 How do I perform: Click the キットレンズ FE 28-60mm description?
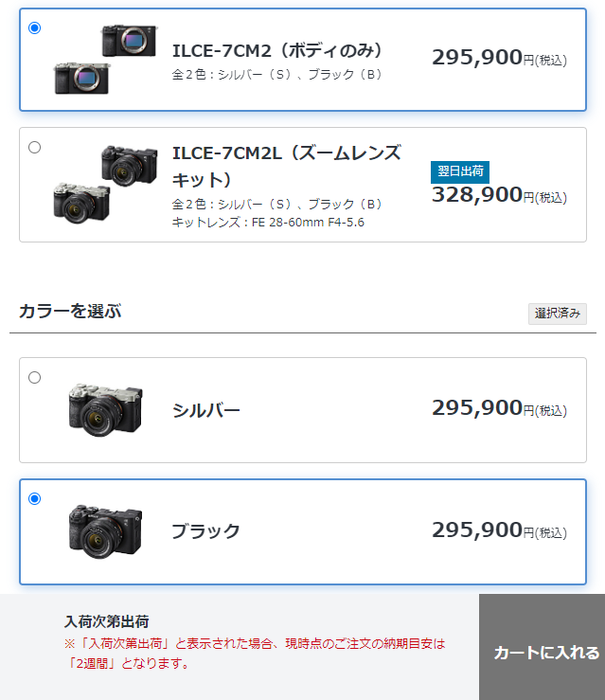(x=268, y=223)
